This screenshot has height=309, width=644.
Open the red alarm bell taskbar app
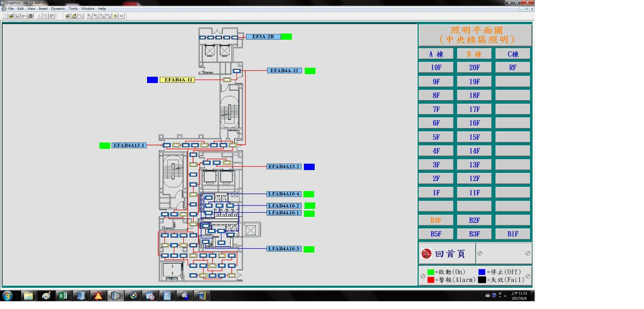pos(98,296)
